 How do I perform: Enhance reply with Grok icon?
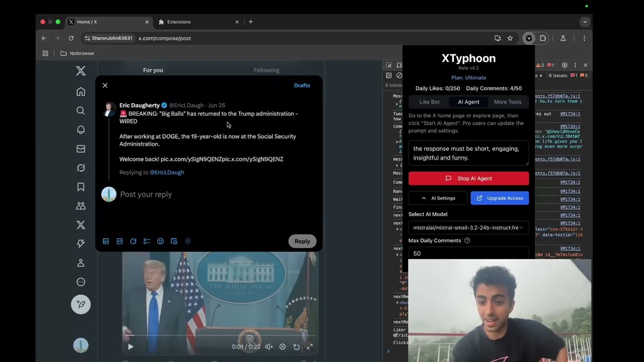(133, 241)
